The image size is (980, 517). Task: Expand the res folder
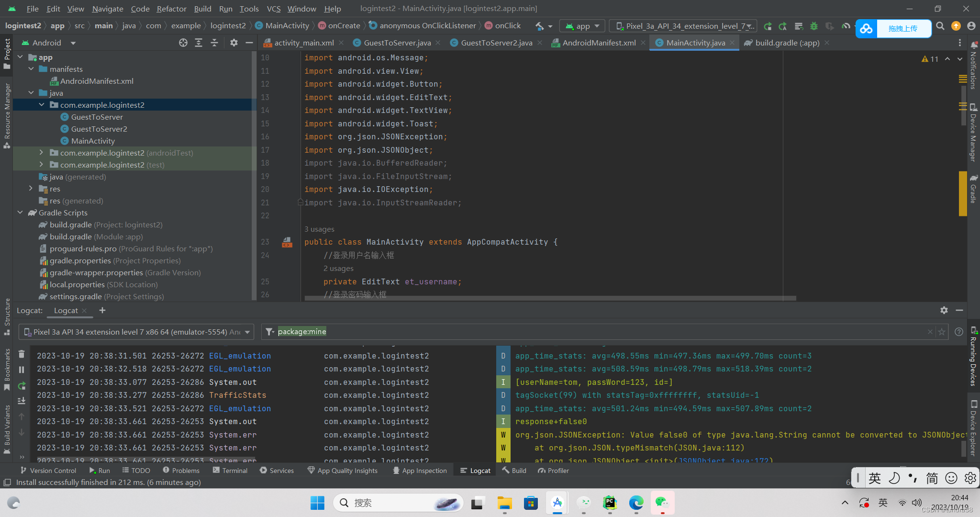pos(31,189)
